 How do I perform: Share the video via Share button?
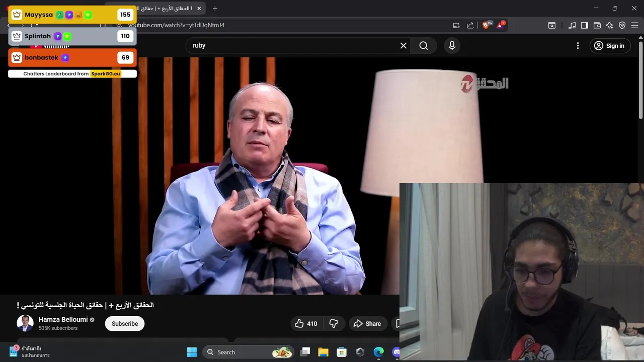click(x=367, y=324)
